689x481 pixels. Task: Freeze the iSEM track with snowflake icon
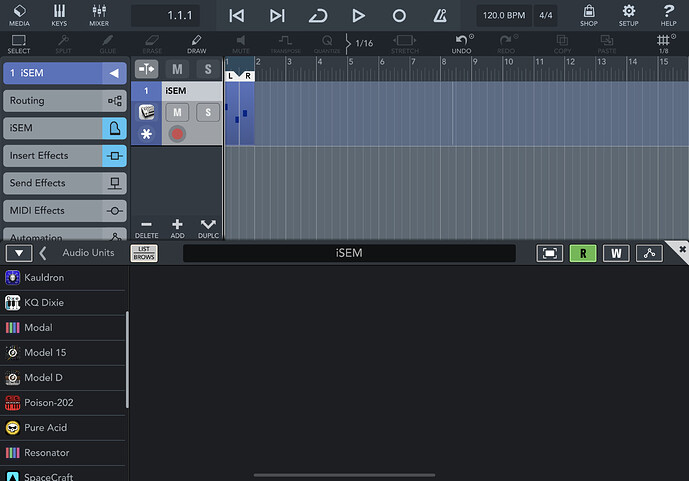(146, 134)
